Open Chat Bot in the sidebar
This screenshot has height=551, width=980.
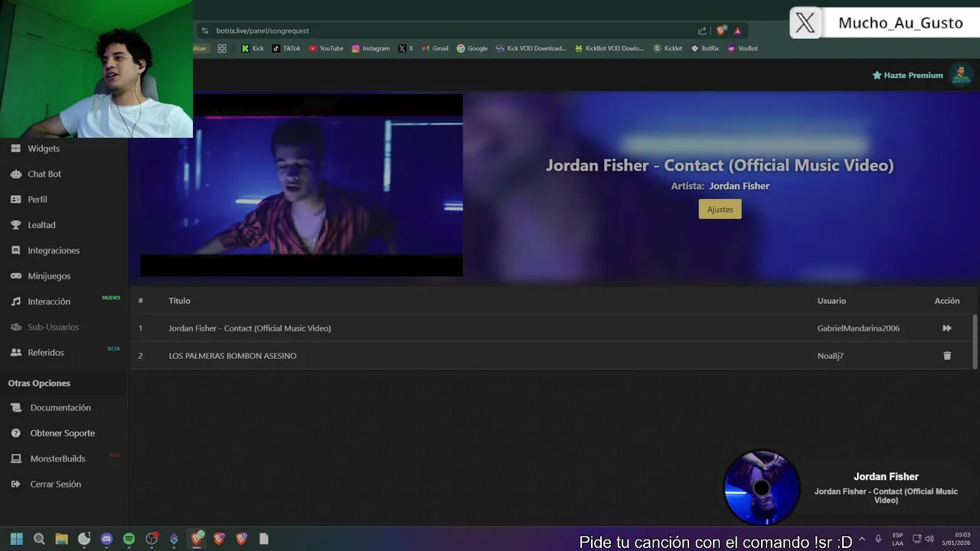(44, 174)
